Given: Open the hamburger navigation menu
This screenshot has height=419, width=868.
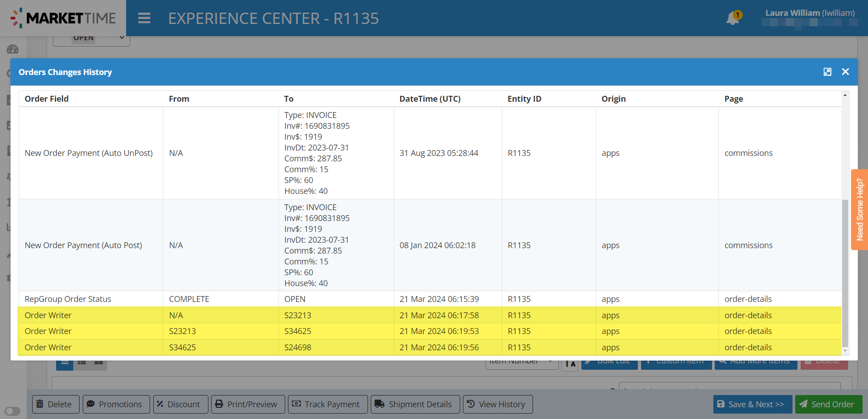Looking at the screenshot, I should tap(144, 18).
